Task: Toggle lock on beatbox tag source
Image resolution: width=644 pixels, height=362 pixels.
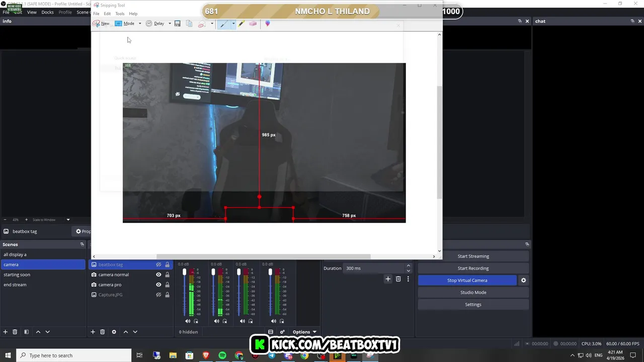Action: [x=167, y=264]
